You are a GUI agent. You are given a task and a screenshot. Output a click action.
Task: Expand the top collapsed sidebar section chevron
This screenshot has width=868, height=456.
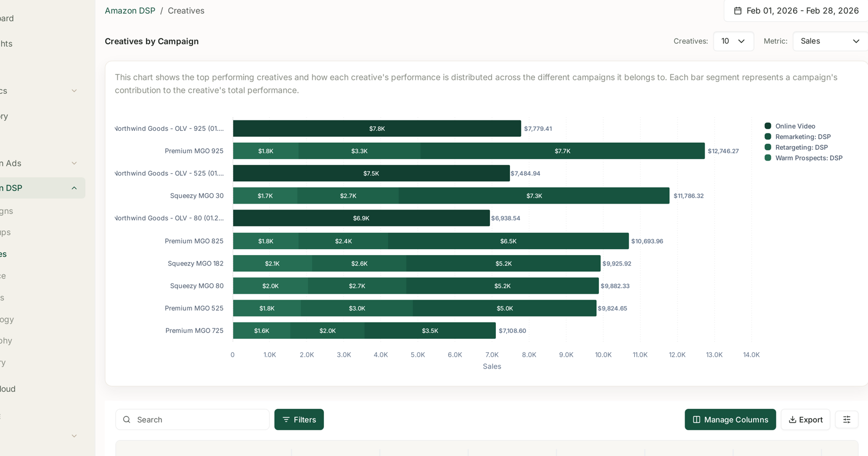74,91
